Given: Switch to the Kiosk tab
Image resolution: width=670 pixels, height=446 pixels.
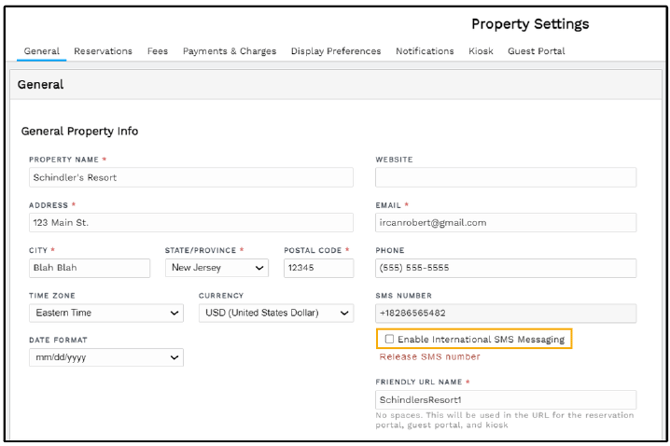Looking at the screenshot, I should click(x=481, y=51).
